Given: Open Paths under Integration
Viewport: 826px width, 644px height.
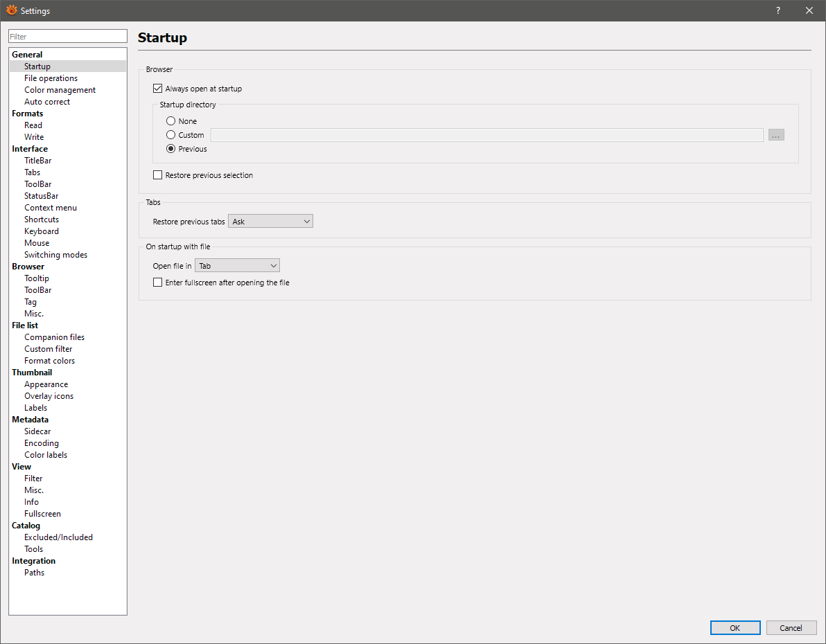Looking at the screenshot, I should (x=34, y=573).
